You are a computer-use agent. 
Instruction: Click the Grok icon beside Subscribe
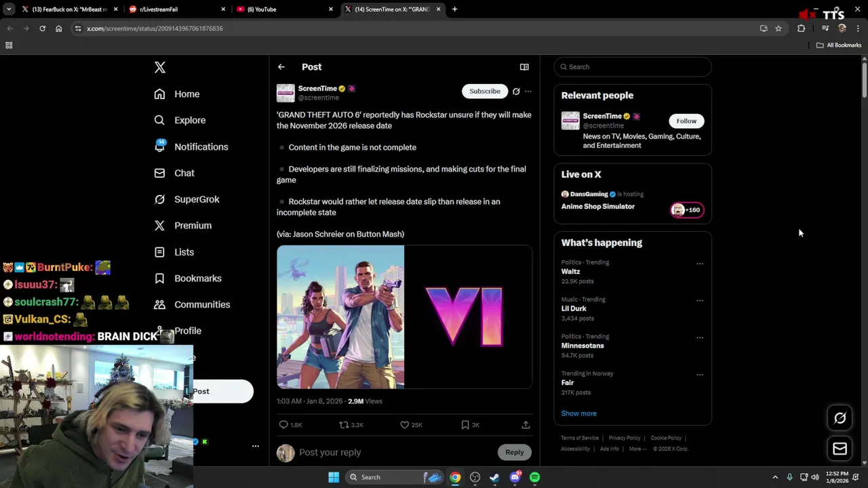click(x=516, y=91)
